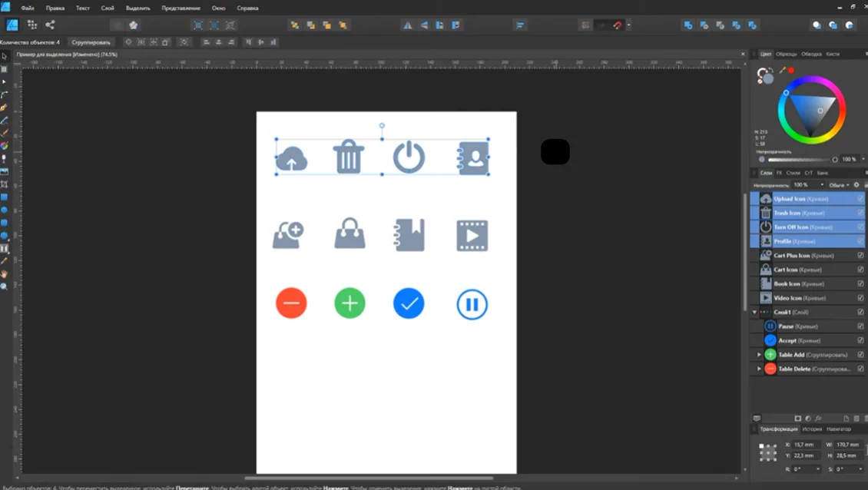Open the rotation R value dropdown
Image resolution: width=868 pixels, height=490 pixels.
818,469
